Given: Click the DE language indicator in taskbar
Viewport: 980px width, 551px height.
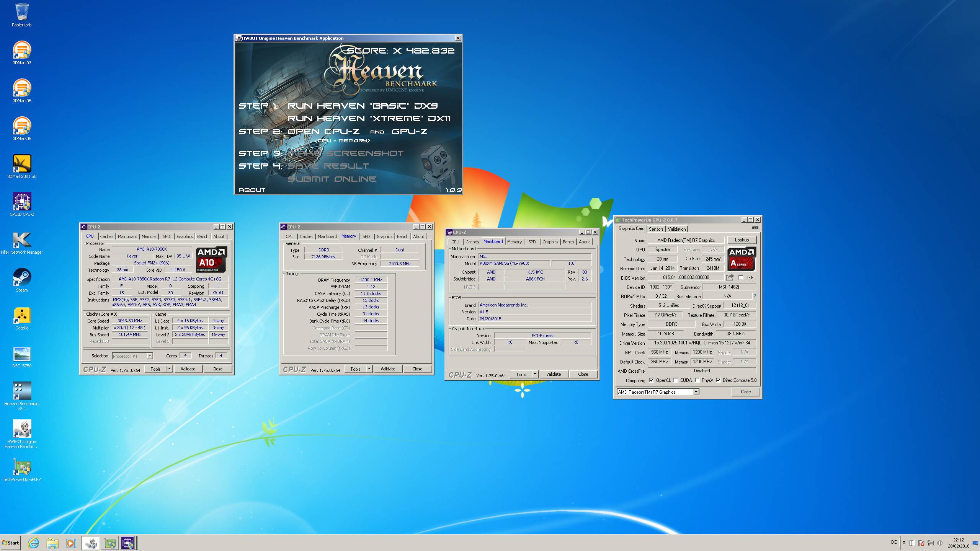Looking at the screenshot, I should pos(894,542).
